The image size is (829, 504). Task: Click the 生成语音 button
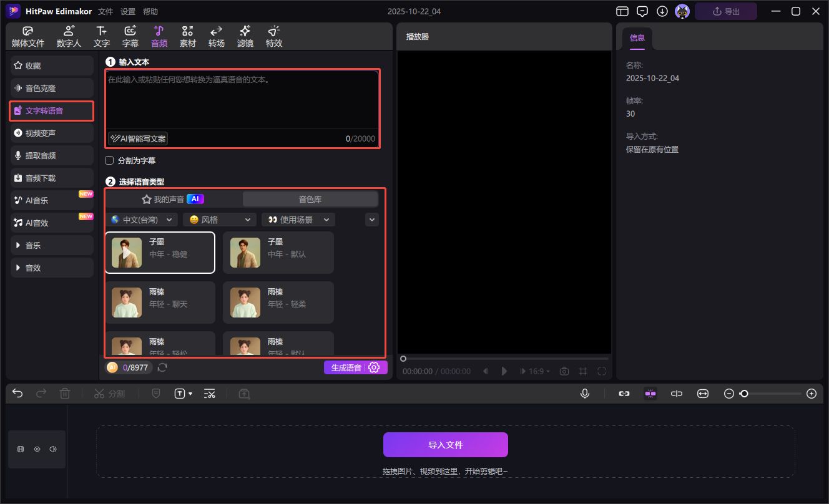point(346,367)
